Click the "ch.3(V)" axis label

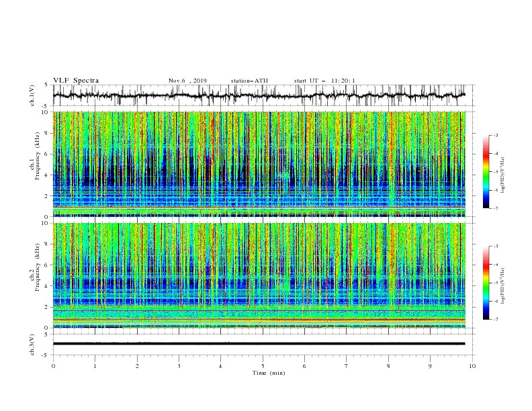point(32,345)
